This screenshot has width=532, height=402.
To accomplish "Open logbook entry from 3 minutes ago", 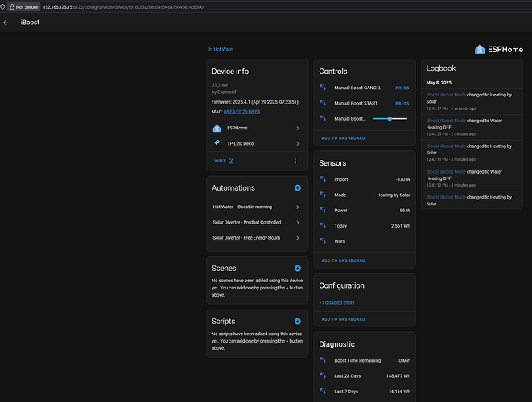I will (x=472, y=153).
